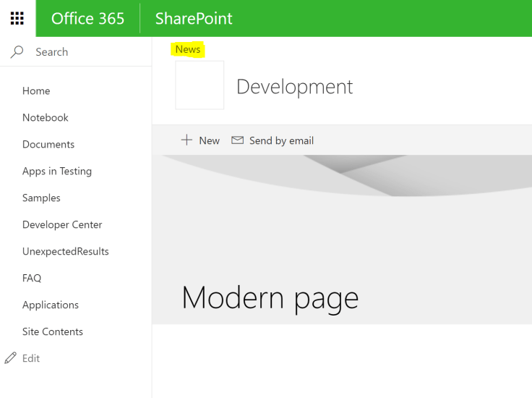This screenshot has height=398, width=532.
Task: Open Site Contents from the sidebar
Action: [53, 332]
